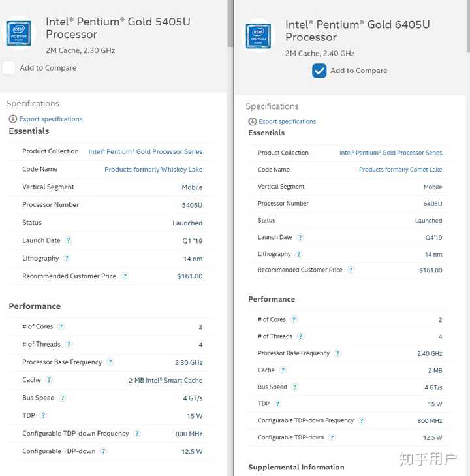Screen dimensions: 470x476
Task: Check Add to Compare for 5405U
Action: [9, 68]
